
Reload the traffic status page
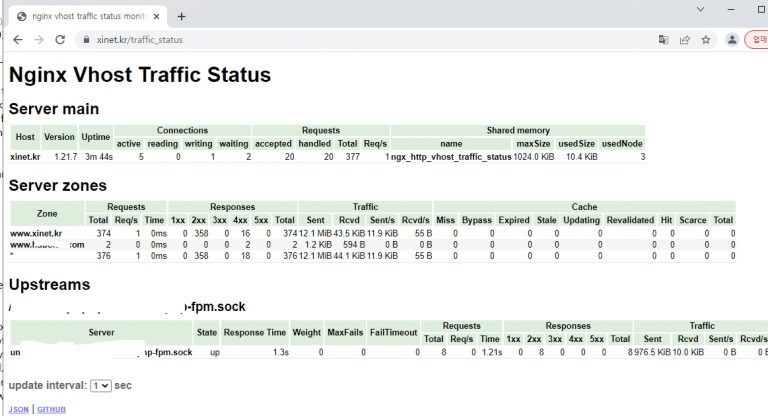[60, 40]
